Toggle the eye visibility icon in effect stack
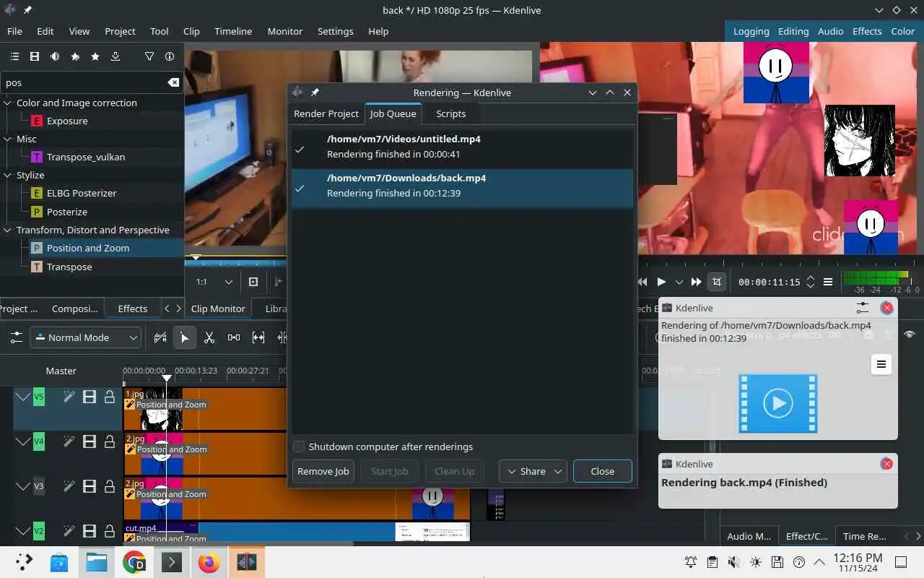924x578 pixels. pyautogui.click(x=910, y=335)
